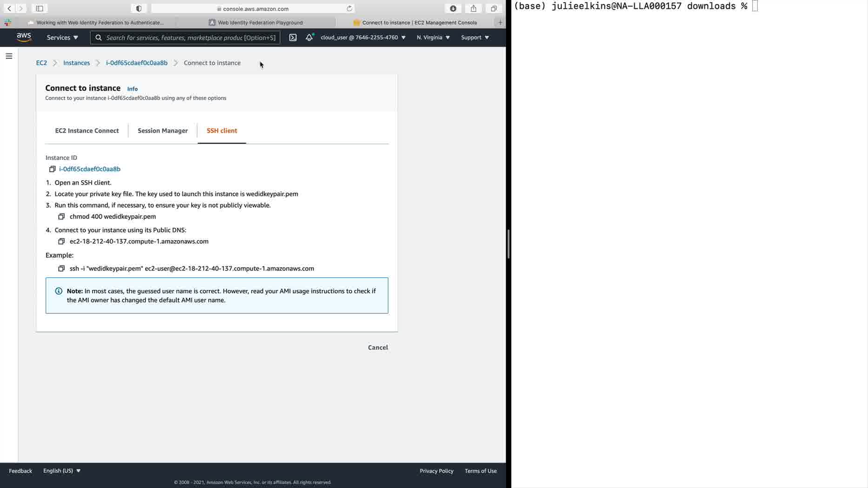Click the ec2-18-212-40-137 Public DNS text

click(139, 241)
